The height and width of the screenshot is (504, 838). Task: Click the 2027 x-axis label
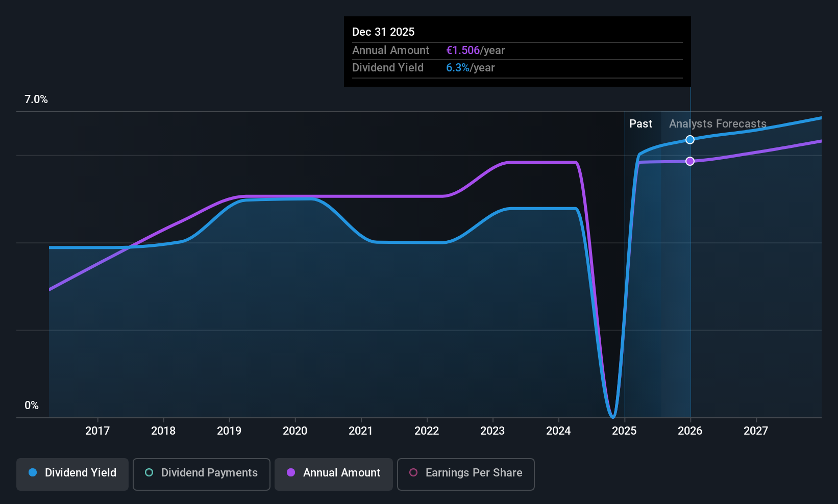(756, 431)
